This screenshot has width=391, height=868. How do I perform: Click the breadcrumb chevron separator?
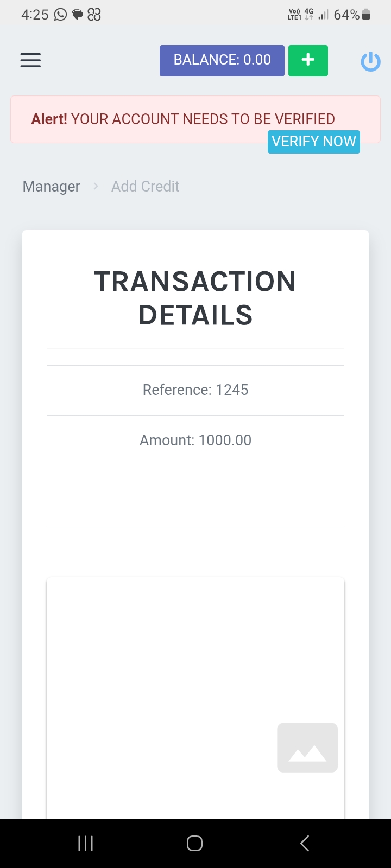96,187
